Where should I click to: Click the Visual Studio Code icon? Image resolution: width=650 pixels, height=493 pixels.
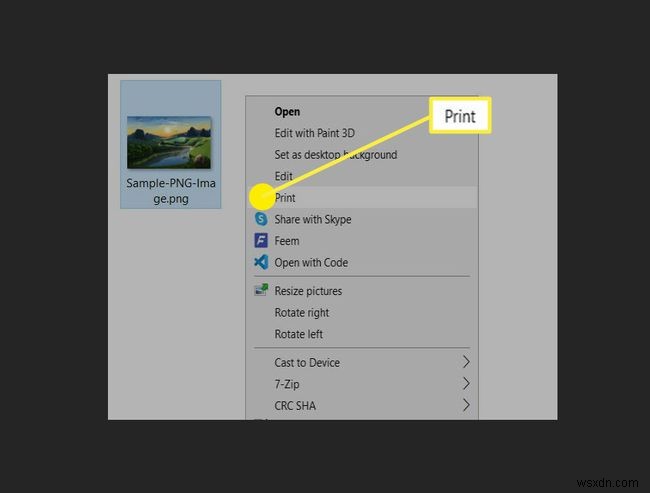coord(261,262)
